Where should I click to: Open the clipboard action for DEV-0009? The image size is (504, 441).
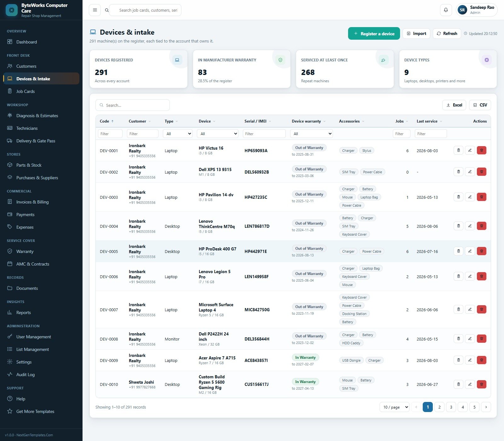pyautogui.click(x=458, y=360)
